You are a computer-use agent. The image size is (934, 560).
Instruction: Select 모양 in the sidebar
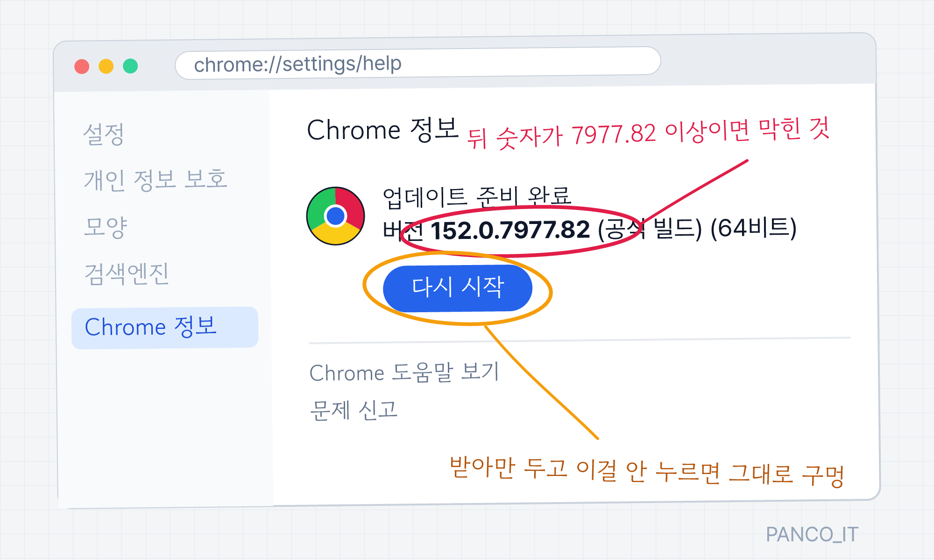pyautogui.click(x=106, y=227)
